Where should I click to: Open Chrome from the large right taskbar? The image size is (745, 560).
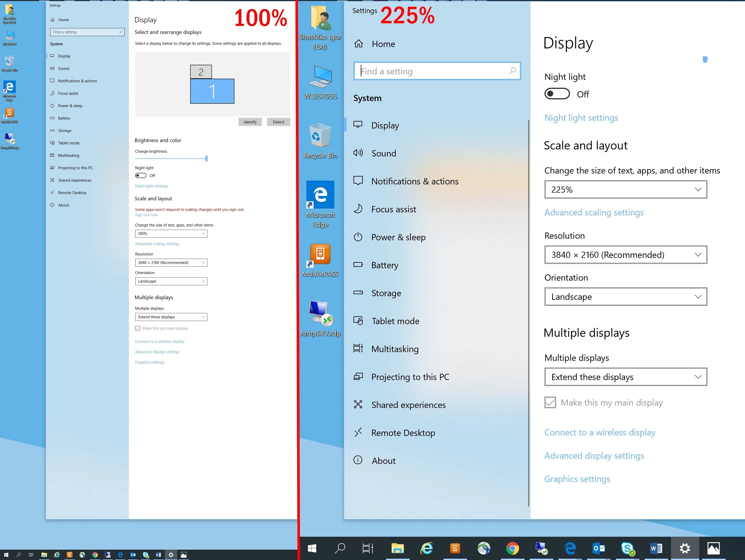pyautogui.click(x=512, y=548)
